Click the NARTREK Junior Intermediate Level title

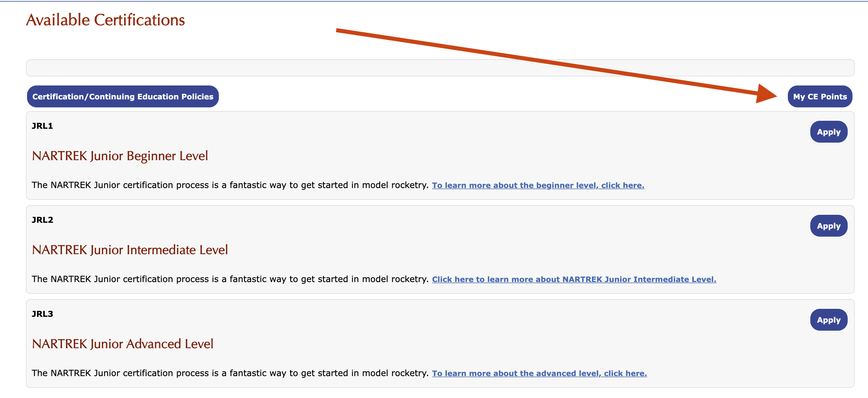tap(130, 250)
